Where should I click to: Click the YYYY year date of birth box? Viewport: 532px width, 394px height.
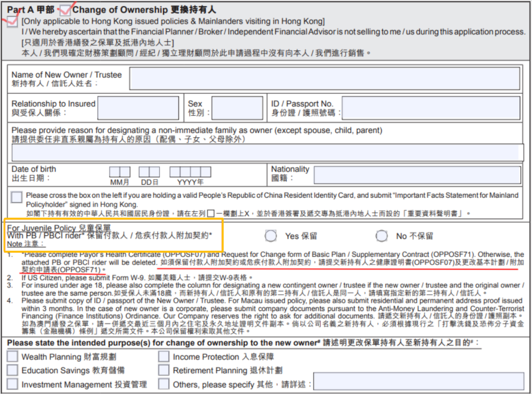tap(190, 172)
